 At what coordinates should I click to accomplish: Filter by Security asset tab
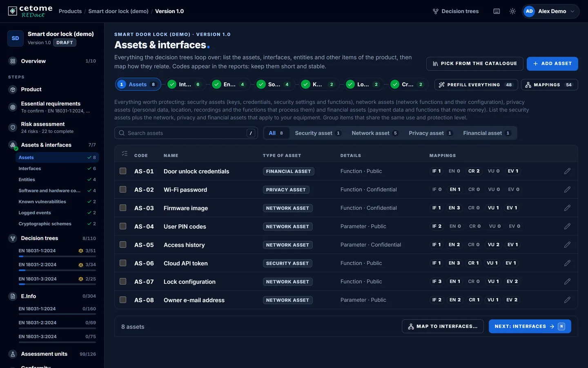click(x=318, y=133)
